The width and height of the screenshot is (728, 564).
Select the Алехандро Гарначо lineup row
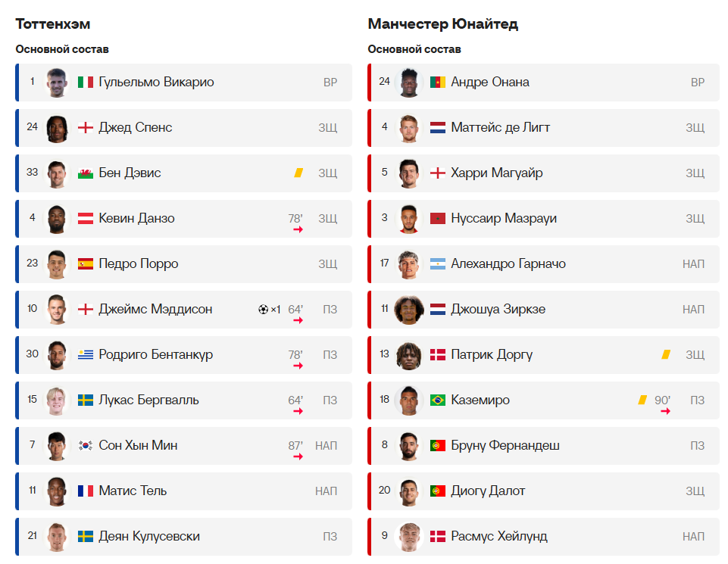544,264
